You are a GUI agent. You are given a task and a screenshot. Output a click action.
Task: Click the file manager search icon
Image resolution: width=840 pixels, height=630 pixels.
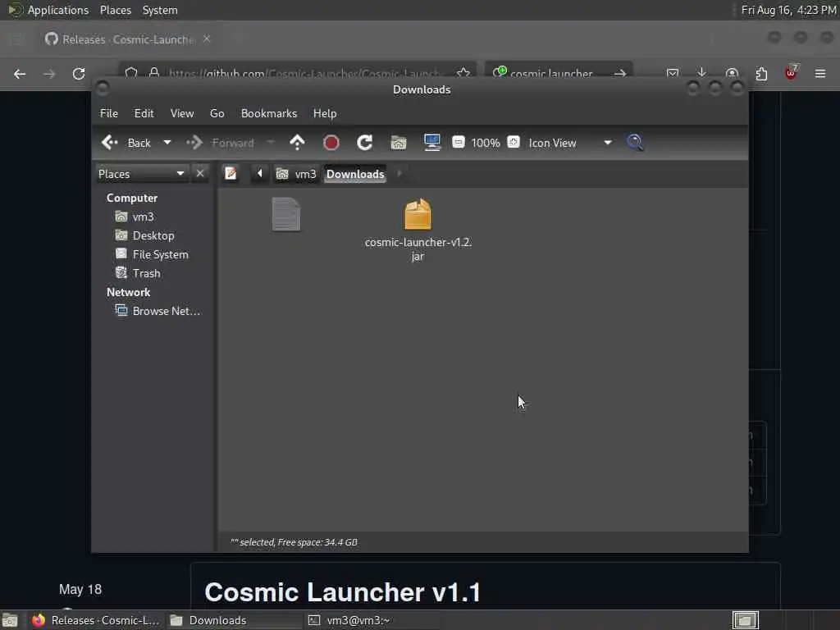[636, 143]
